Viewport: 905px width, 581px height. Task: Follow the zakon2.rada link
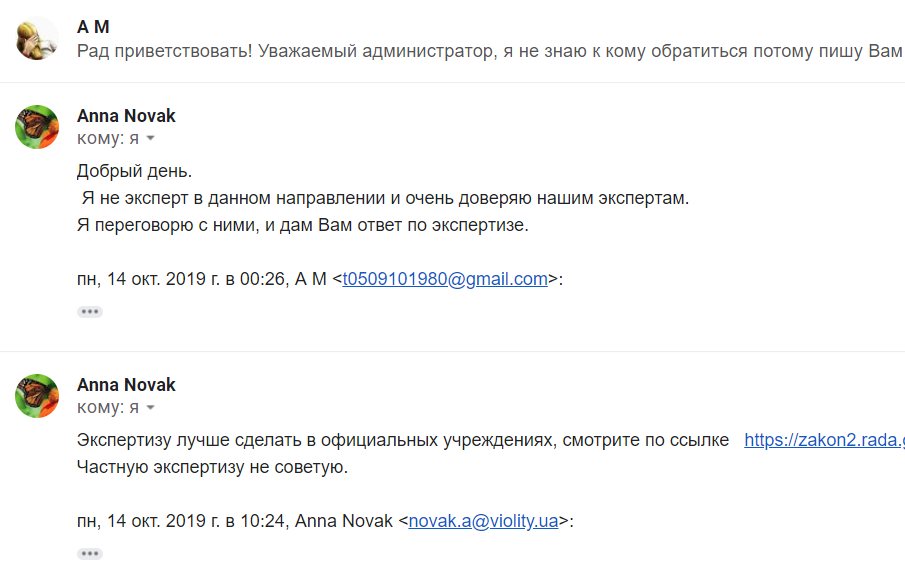click(823, 440)
